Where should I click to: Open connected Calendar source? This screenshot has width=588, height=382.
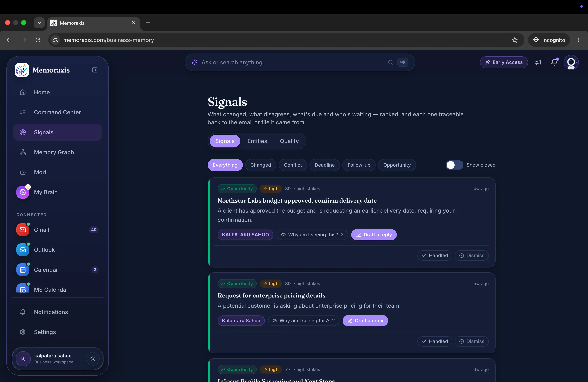(x=57, y=270)
